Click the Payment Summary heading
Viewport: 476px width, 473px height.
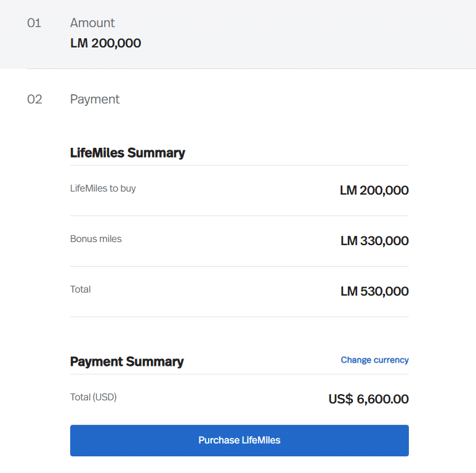(127, 362)
